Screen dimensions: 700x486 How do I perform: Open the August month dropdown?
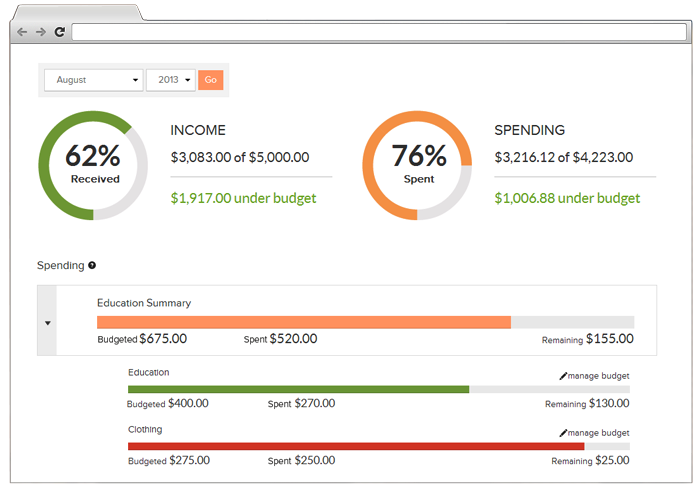coord(94,80)
